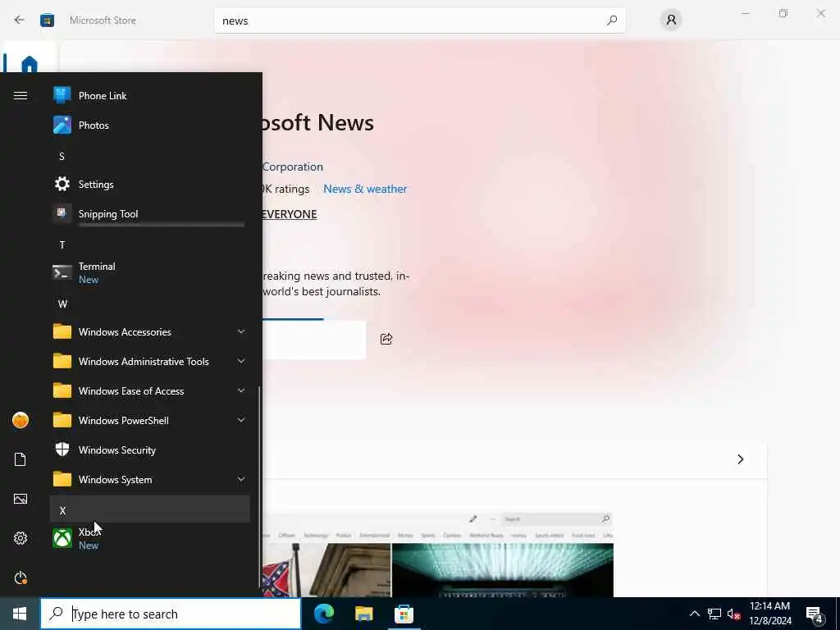Expand the Windows System folder
The image size is (840, 630).
coord(150,479)
